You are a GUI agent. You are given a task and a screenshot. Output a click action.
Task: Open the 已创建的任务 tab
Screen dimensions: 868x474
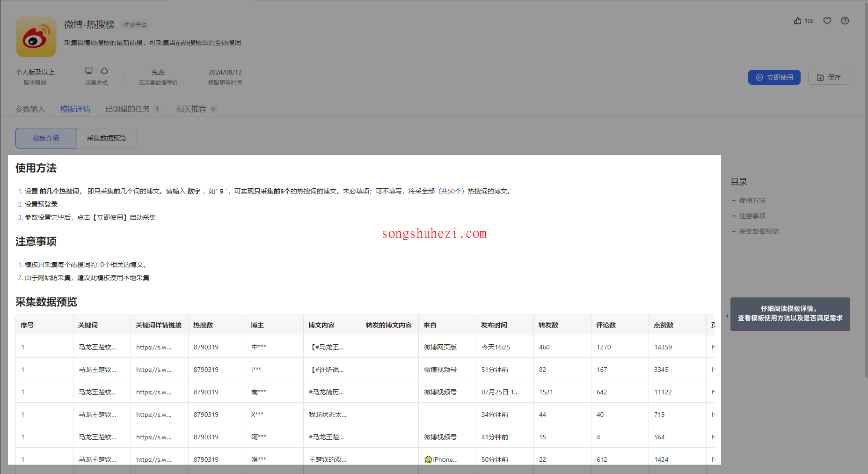point(133,109)
